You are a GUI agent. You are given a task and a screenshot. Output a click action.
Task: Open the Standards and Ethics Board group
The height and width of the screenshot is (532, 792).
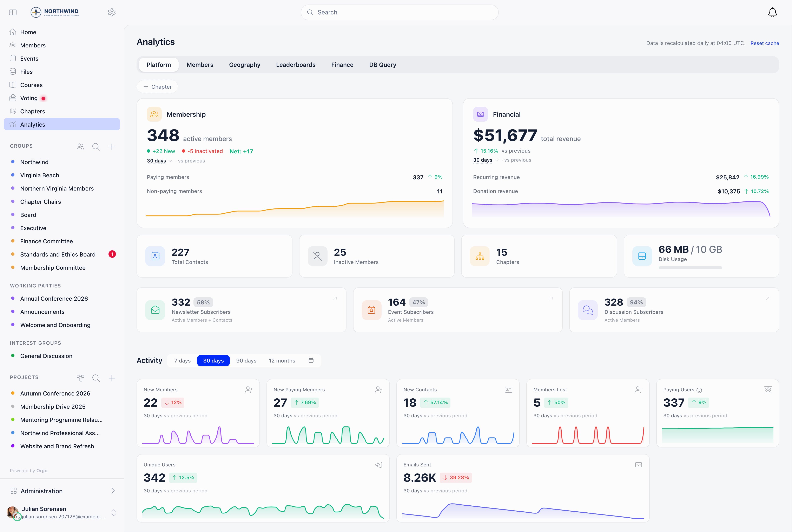point(62,254)
